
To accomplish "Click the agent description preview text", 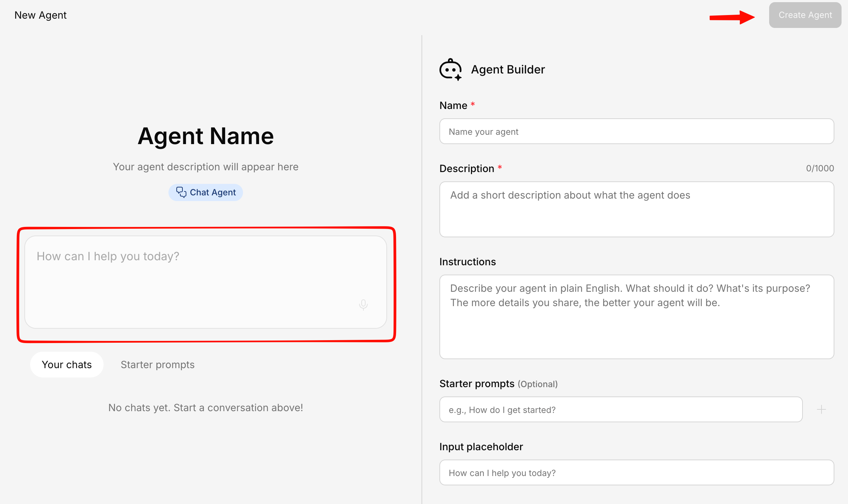I will [x=206, y=167].
